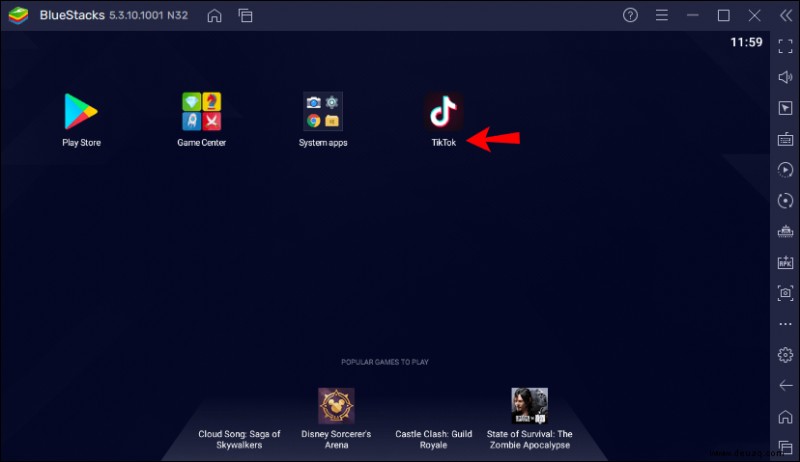Image resolution: width=800 pixels, height=462 pixels.
Task: Open settings gear in sidebar
Action: pos(785,354)
